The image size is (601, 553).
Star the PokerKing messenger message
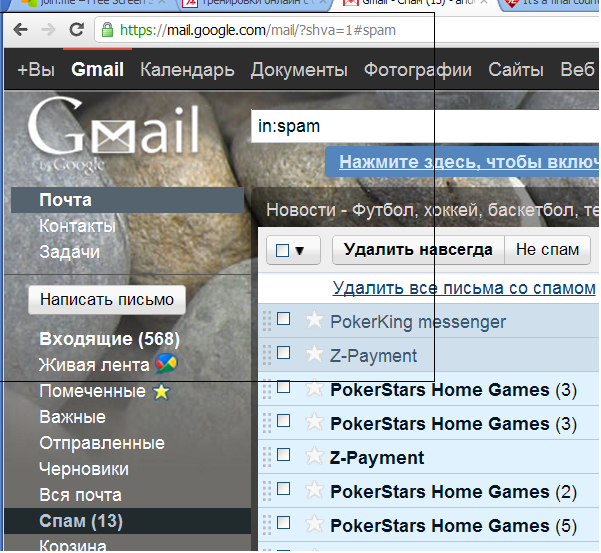click(314, 320)
